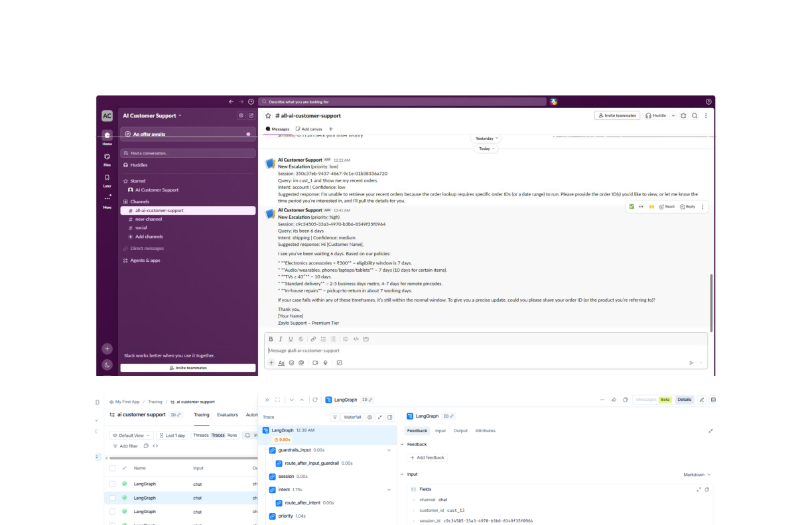Add white check mark reaction to message
Image resolution: width=812 pixels, height=525 pixels.
(632, 207)
